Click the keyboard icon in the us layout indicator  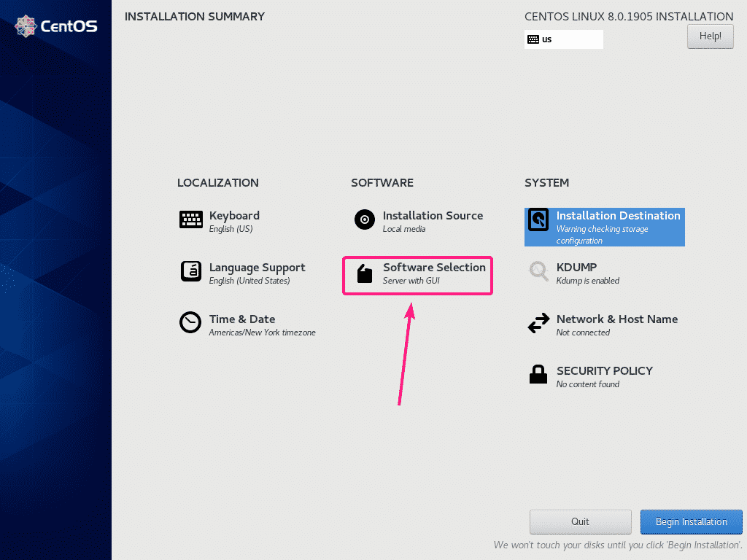coord(533,39)
